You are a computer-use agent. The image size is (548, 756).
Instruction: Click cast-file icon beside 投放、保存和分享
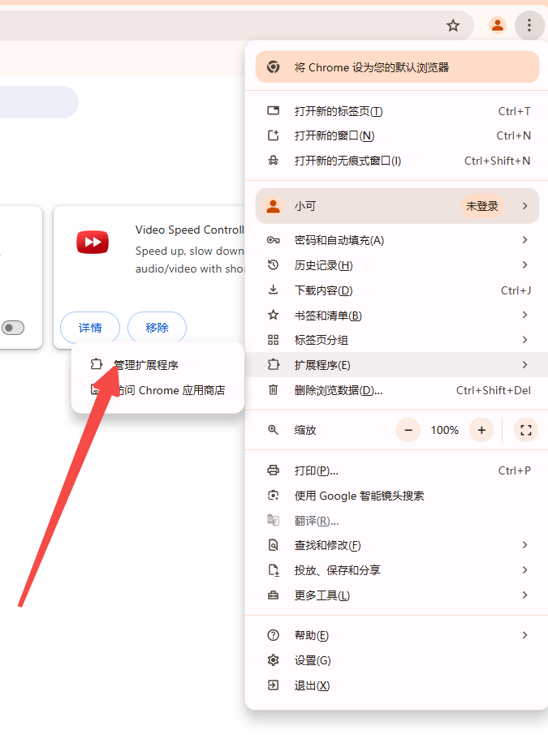(273, 570)
